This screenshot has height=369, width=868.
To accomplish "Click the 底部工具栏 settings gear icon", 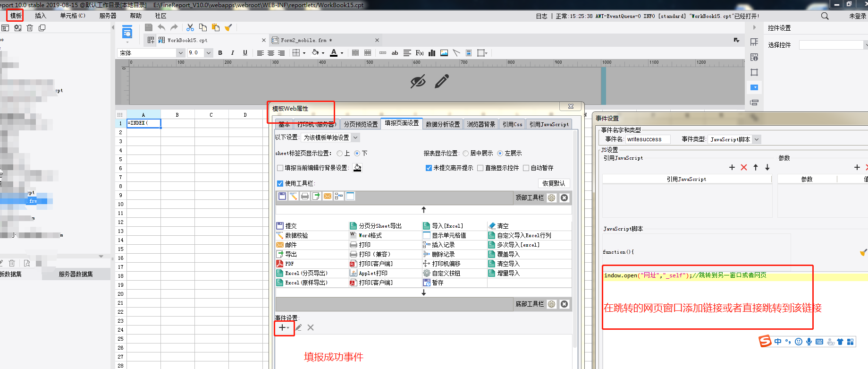I will point(552,304).
